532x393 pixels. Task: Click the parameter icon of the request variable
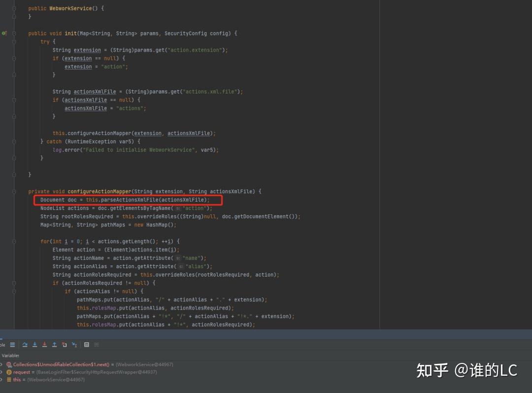(9, 372)
